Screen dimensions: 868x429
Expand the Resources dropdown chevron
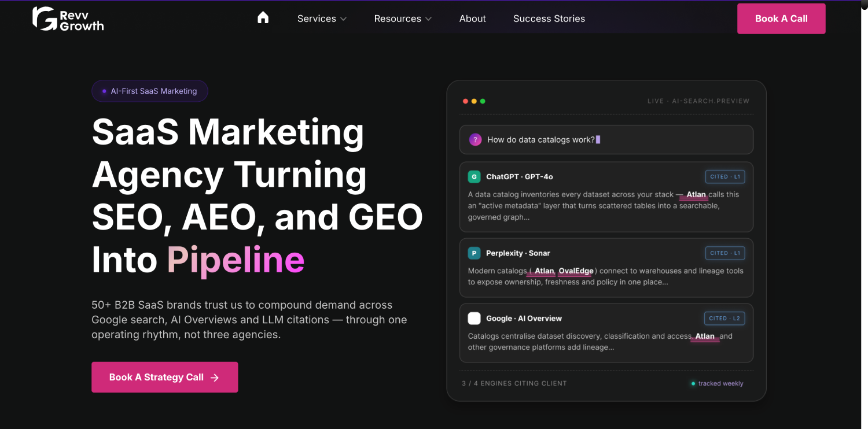(x=428, y=19)
